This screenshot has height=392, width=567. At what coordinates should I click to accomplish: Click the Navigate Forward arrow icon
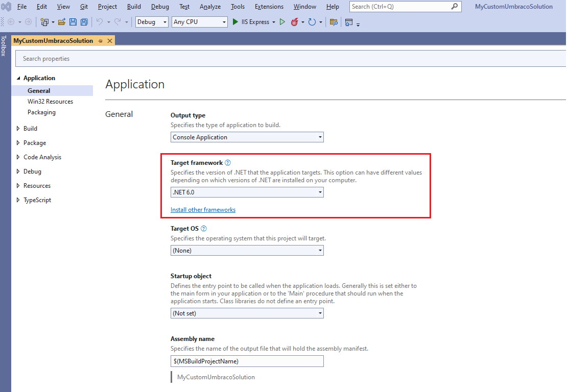pyautogui.click(x=28, y=22)
